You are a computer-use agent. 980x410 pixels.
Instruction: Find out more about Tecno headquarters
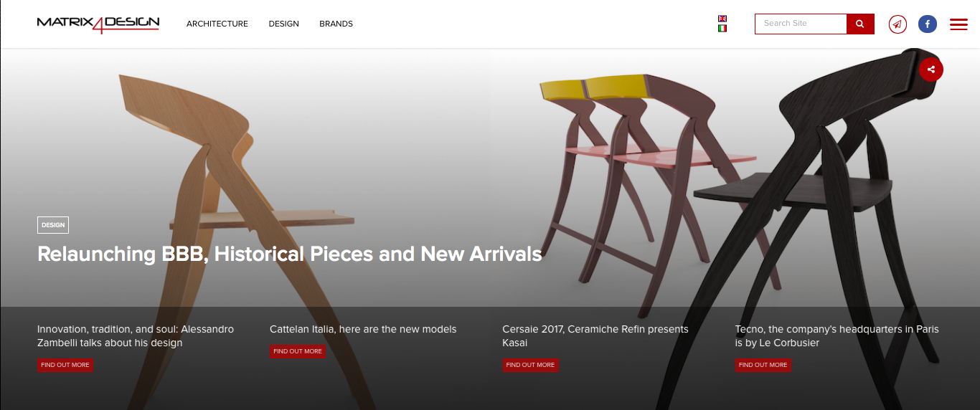click(763, 365)
